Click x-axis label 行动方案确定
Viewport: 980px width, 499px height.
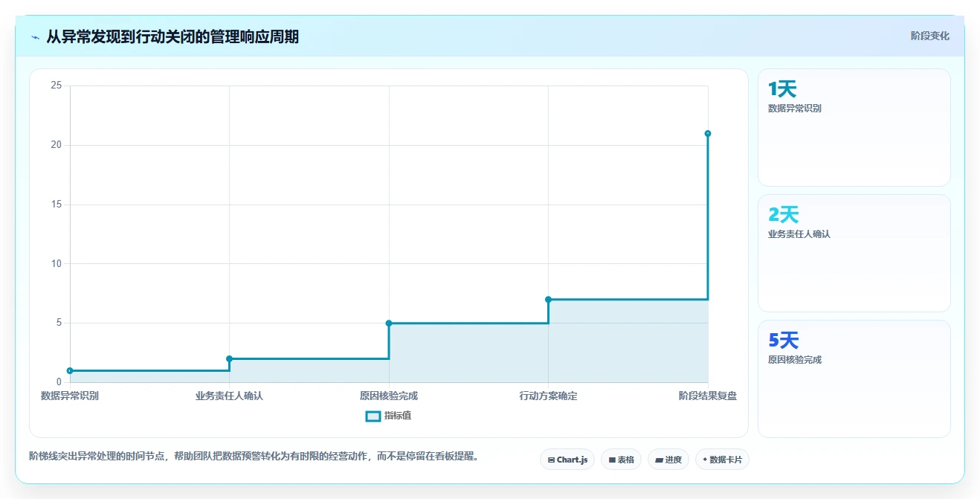(x=548, y=396)
